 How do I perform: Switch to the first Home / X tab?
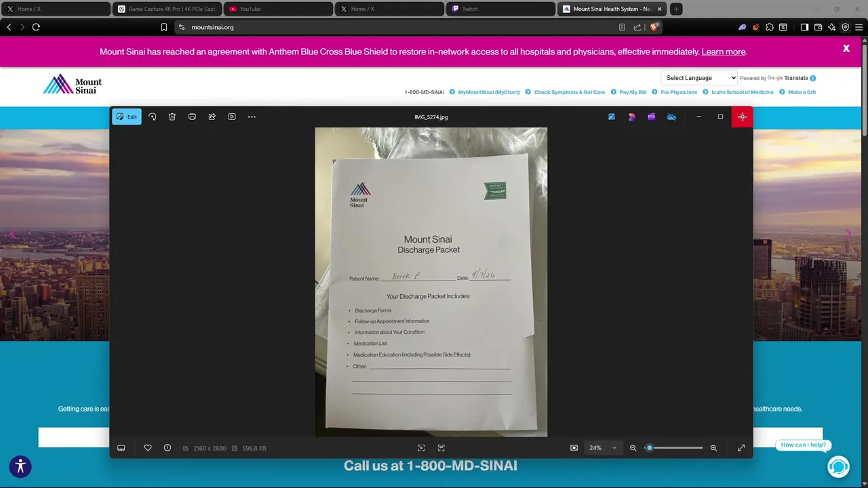click(x=55, y=9)
